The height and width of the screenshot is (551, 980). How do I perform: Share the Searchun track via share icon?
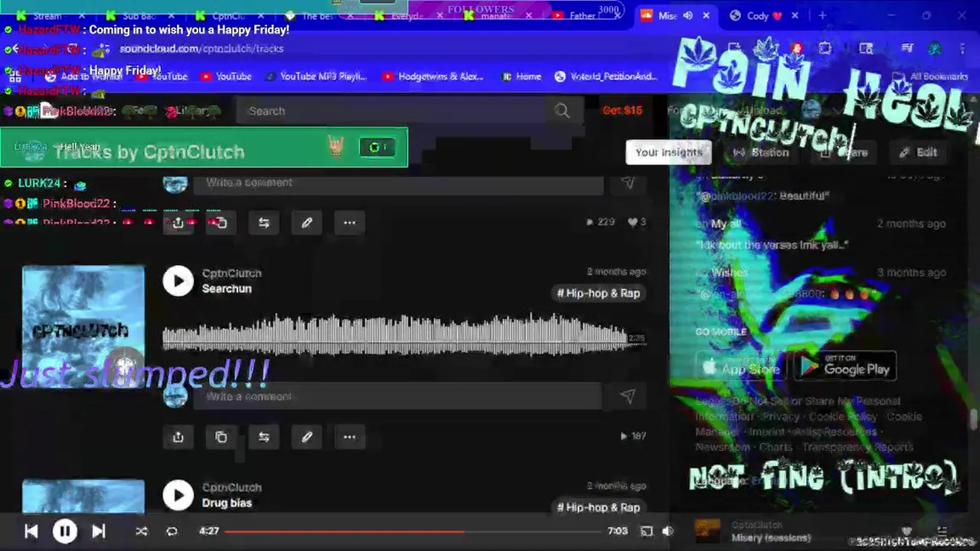coord(178,437)
